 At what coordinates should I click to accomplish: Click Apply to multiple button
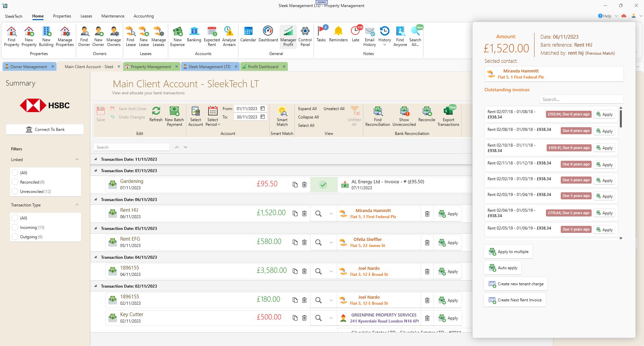[x=508, y=252]
